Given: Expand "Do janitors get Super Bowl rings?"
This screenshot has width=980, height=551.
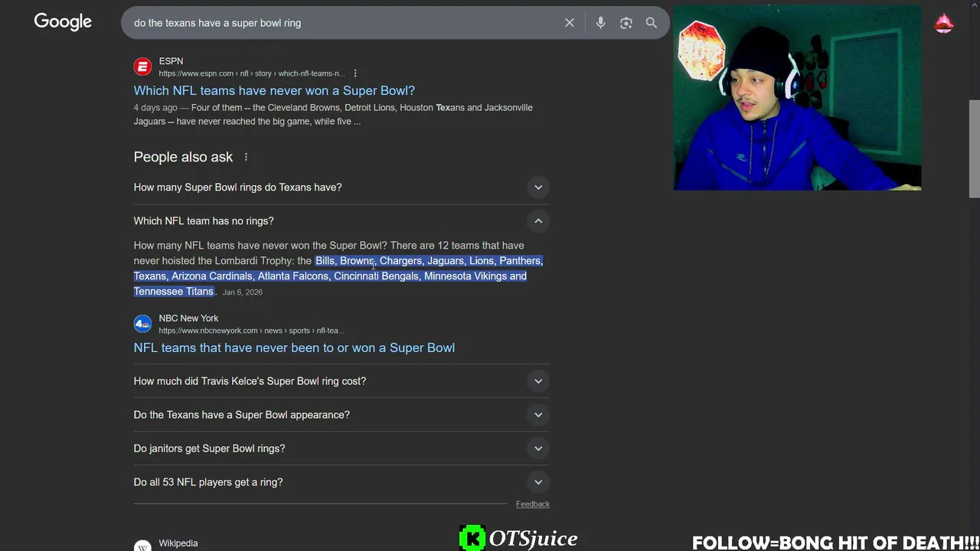Looking at the screenshot, I should click(x=341, y=448).
